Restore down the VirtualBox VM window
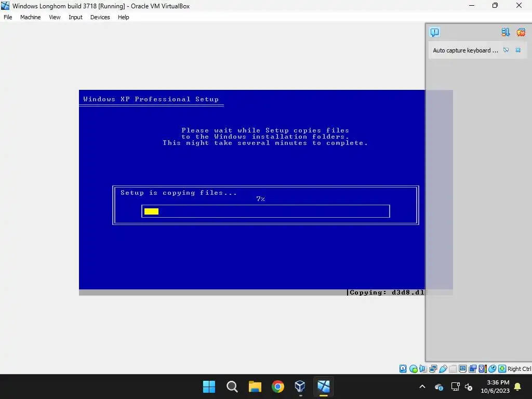This screenshot has height=399, width=532. 495,5
